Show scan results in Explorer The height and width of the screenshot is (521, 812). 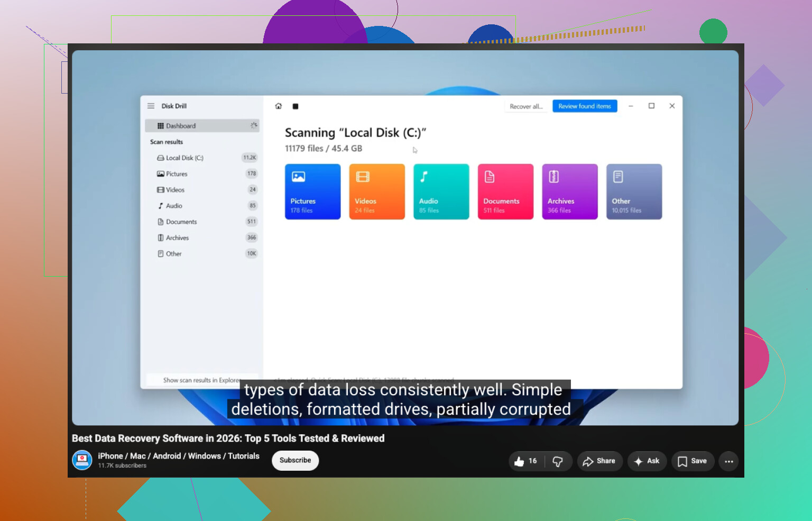(x=202, y=380)
